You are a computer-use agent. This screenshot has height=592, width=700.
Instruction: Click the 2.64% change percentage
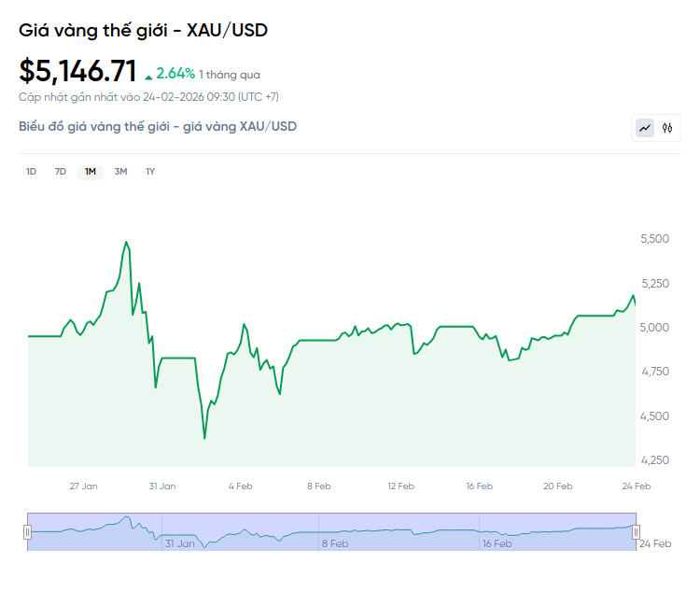point(175,74)
